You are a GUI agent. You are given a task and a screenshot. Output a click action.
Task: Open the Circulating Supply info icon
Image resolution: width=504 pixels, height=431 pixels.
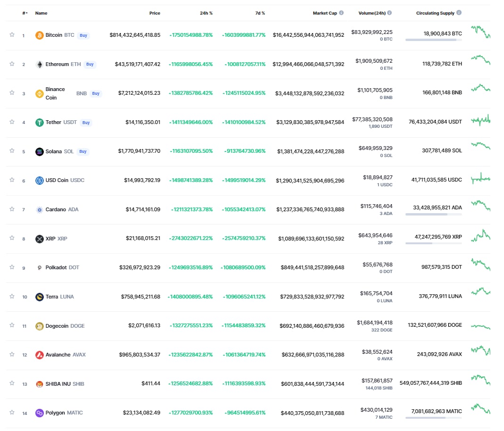pyautogui.click(x=459, y=13)
